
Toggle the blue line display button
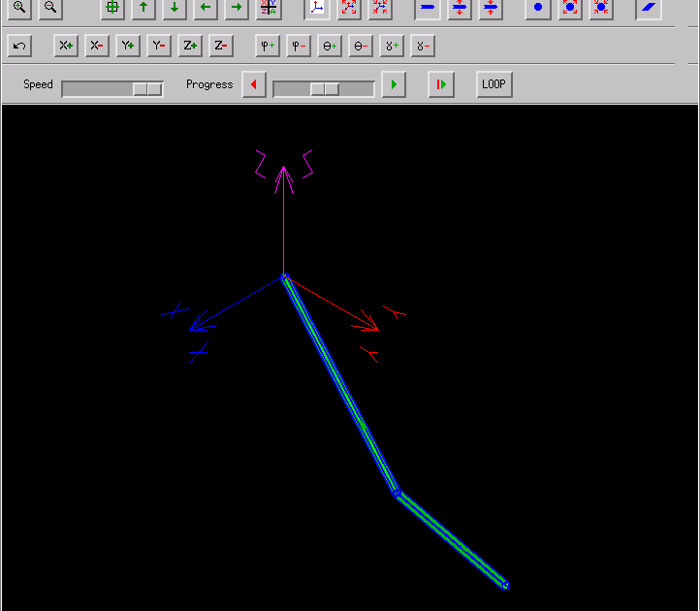pos(428,8)
